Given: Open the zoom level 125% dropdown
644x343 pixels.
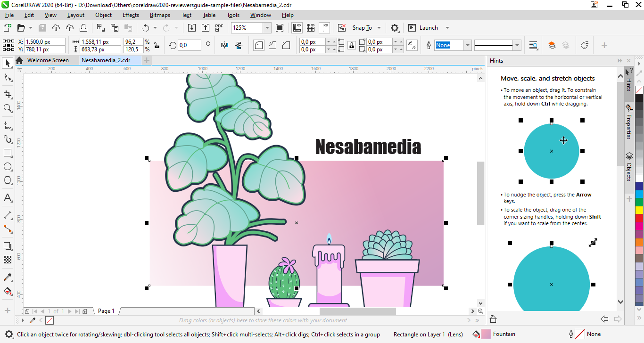Looking at the screenshot, I should 267,28.
